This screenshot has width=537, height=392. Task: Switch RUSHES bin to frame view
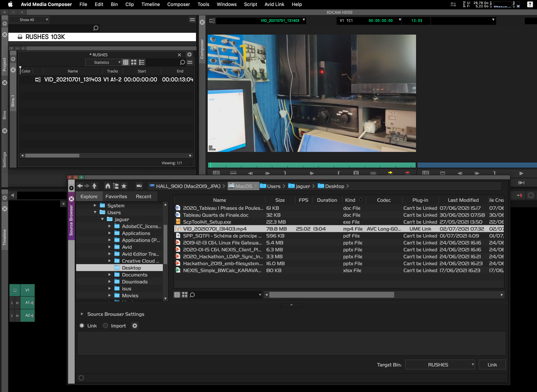pos(134,62)
